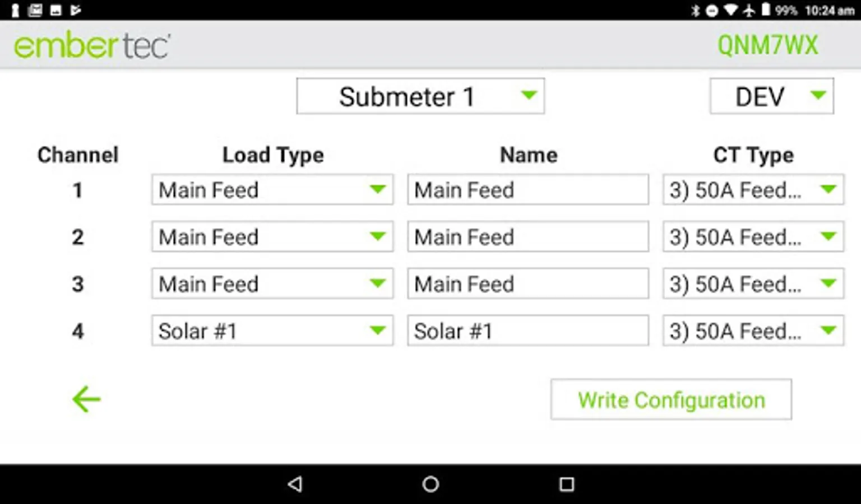The image size is (861, 504).
Task: Open channel 4 CT Type dropdown
Action: point(753,331)
